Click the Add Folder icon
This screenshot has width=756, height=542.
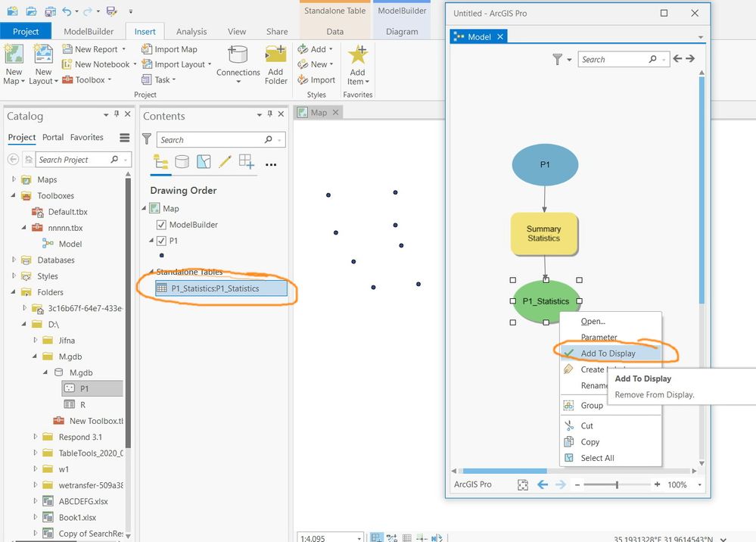tap(275, 55)
